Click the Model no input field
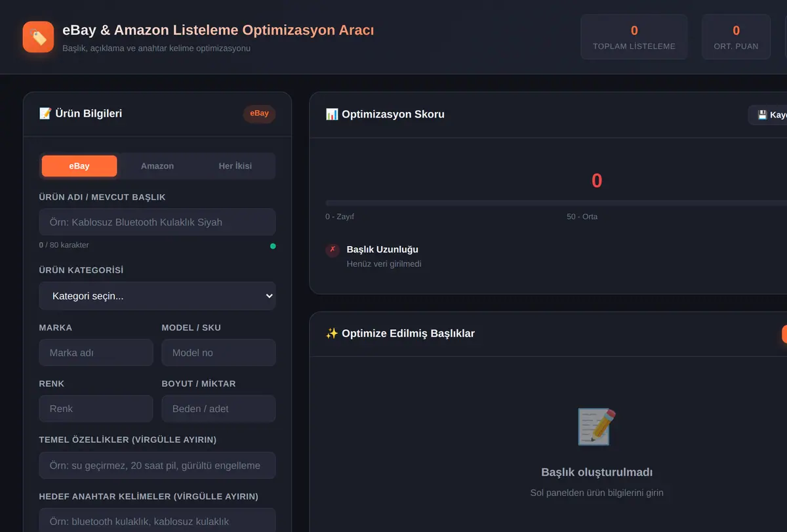 click(218, 352)
